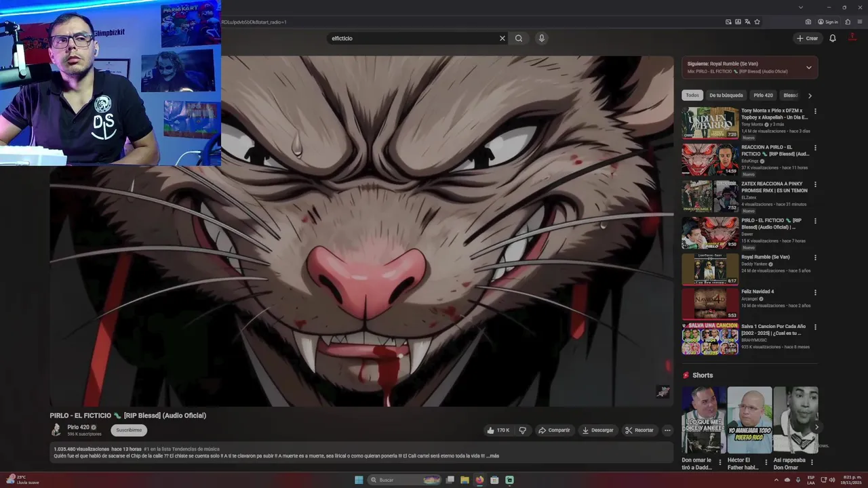Open YouTube notifications bell

pos(833,39)
